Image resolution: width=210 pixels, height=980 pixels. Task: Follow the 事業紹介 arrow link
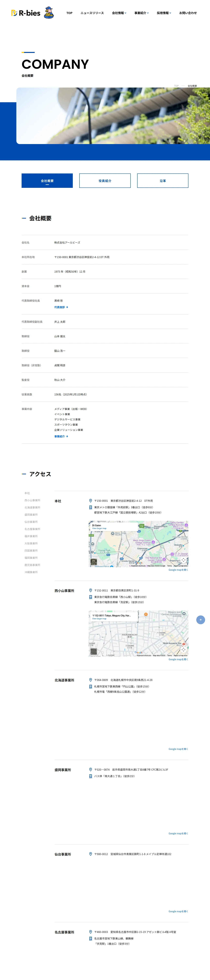(x=61, y=436)
